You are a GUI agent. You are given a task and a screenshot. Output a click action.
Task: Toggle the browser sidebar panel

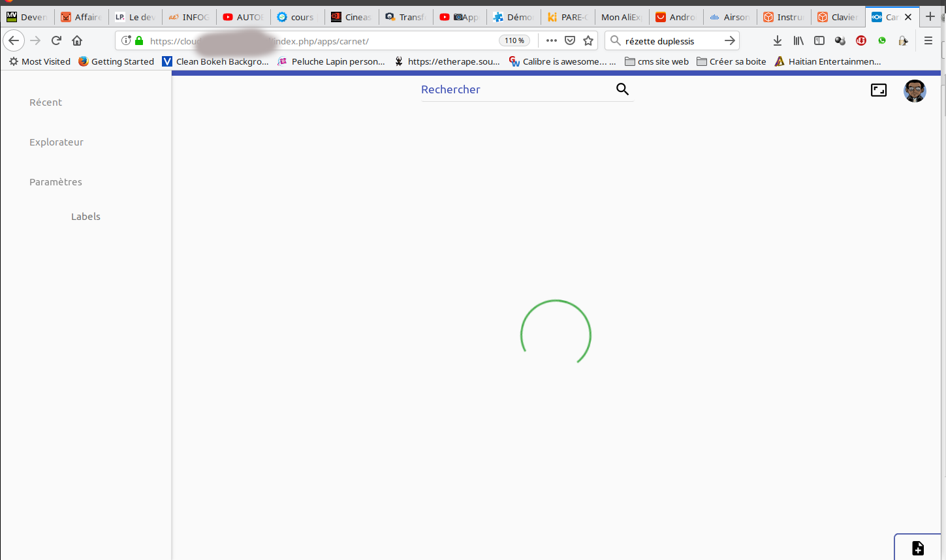point(819,40)
